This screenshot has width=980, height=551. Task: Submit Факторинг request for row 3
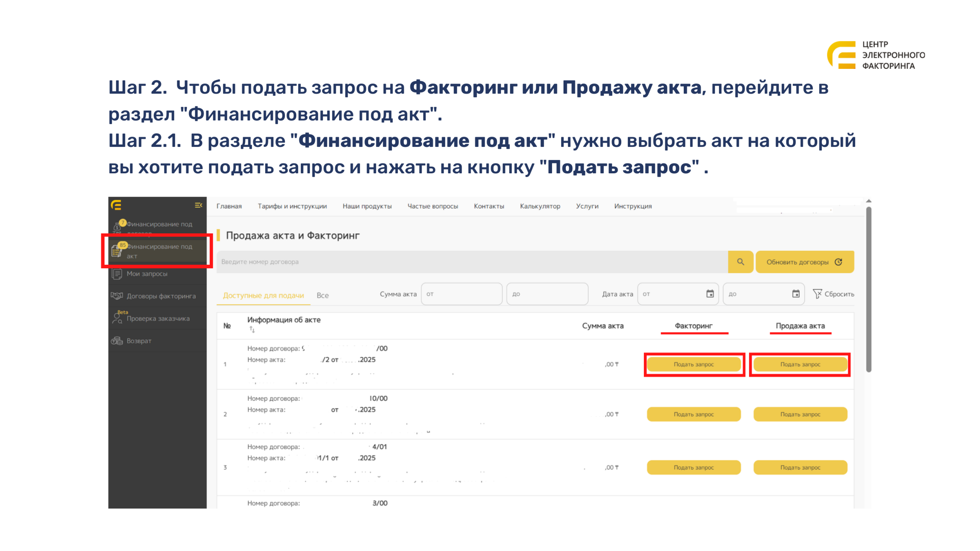[x=694, y=467]
